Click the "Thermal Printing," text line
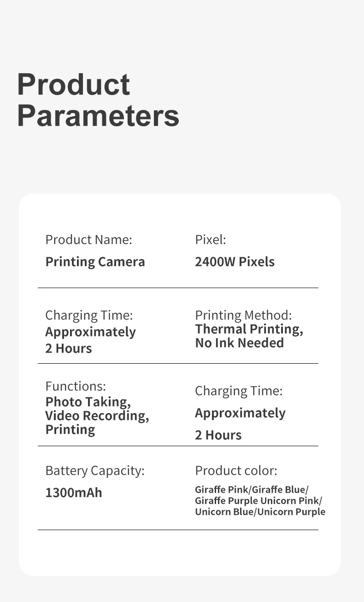 tap(249, 329)
